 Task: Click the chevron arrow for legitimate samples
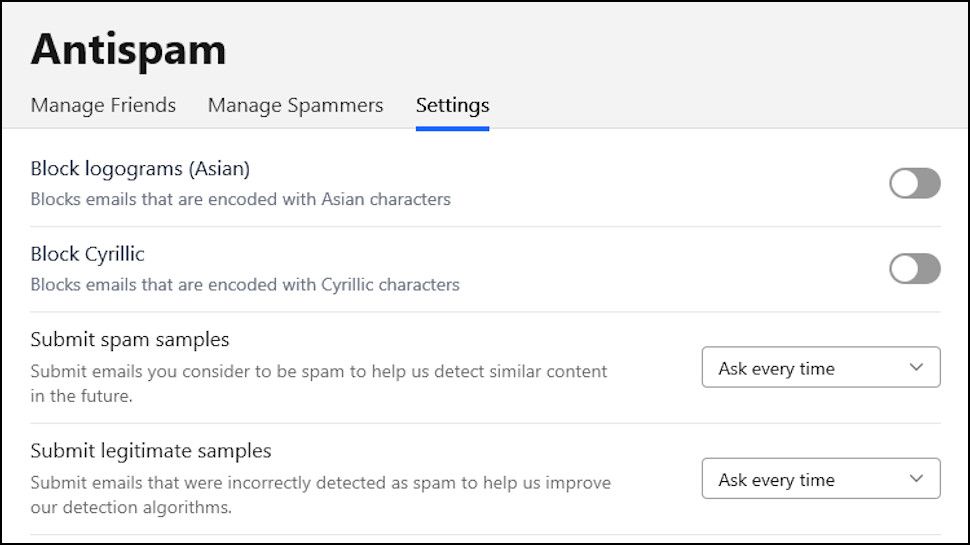point(916,478)
